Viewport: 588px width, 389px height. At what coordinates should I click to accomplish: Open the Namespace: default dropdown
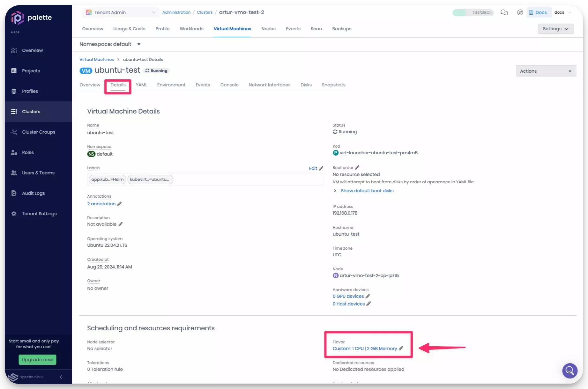(110, 44)
